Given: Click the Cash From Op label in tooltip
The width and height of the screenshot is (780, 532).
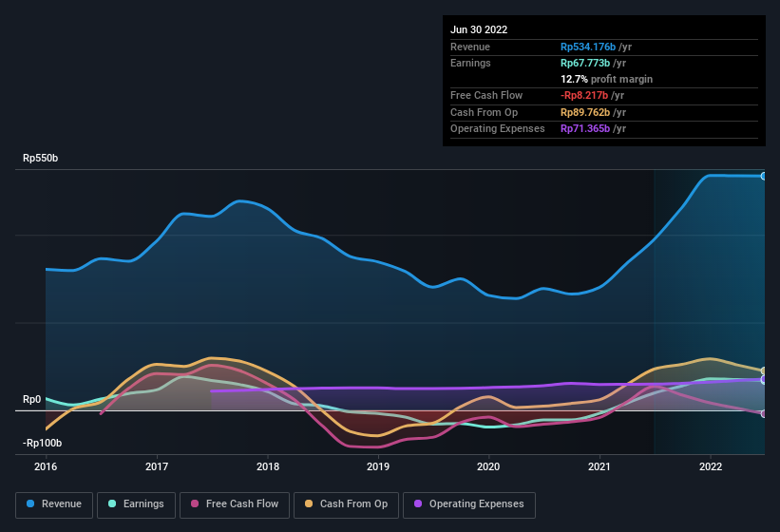Looking at the screenshot, I should click(484, 112).
